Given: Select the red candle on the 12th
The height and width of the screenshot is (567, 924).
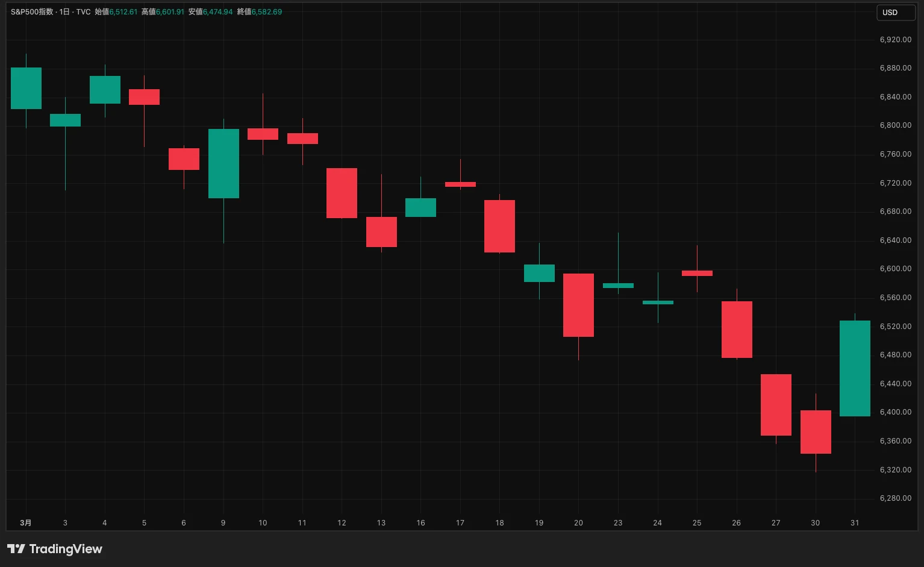Looking at the screenshot, I should pos(342,193).
